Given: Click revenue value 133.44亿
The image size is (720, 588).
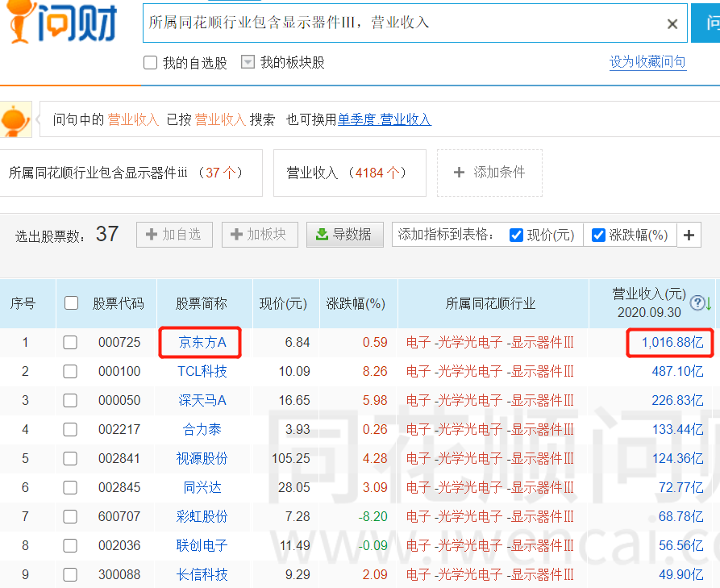Looking at the screenshot, I should click(x=678, y=430).
